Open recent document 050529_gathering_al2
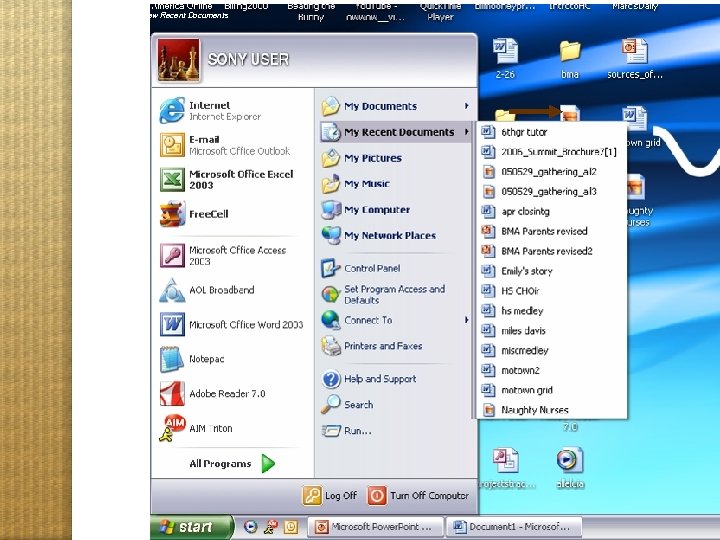 coord(552,172)
